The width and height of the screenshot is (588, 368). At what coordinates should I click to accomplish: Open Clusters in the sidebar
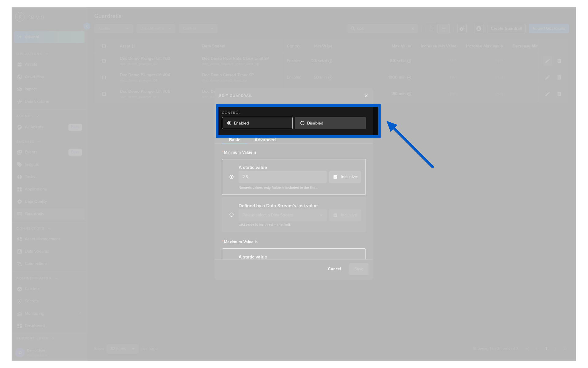pos(32,289)
